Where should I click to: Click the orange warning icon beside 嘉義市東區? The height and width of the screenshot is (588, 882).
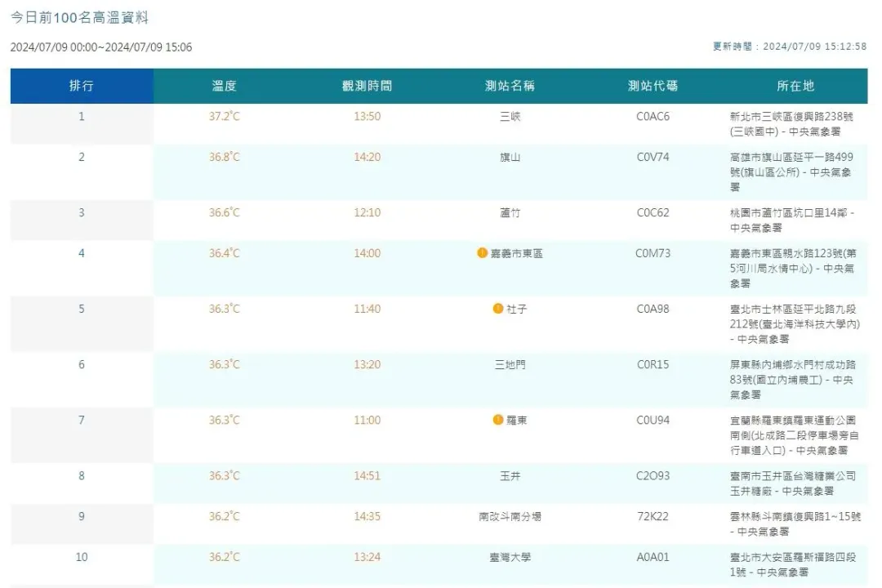pos(482,253)
